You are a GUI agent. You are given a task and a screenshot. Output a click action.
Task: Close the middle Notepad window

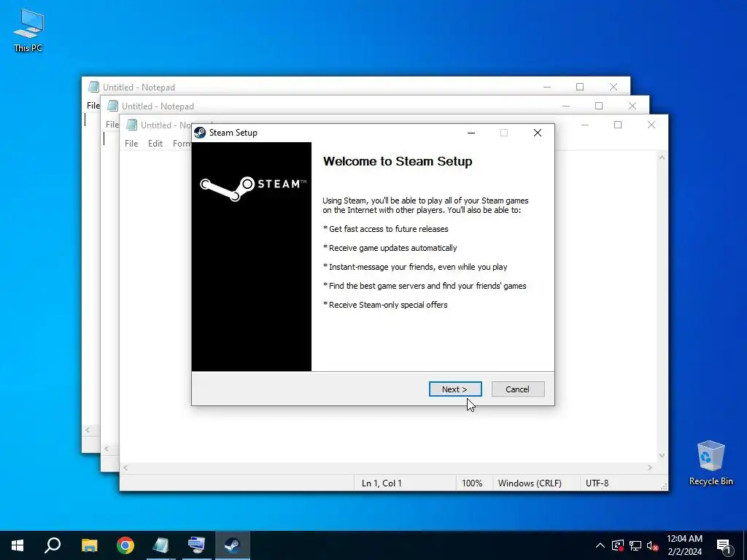[632, 106]
